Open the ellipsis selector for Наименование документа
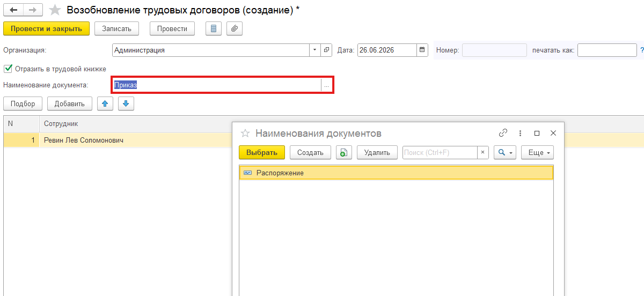 (326, 85)
